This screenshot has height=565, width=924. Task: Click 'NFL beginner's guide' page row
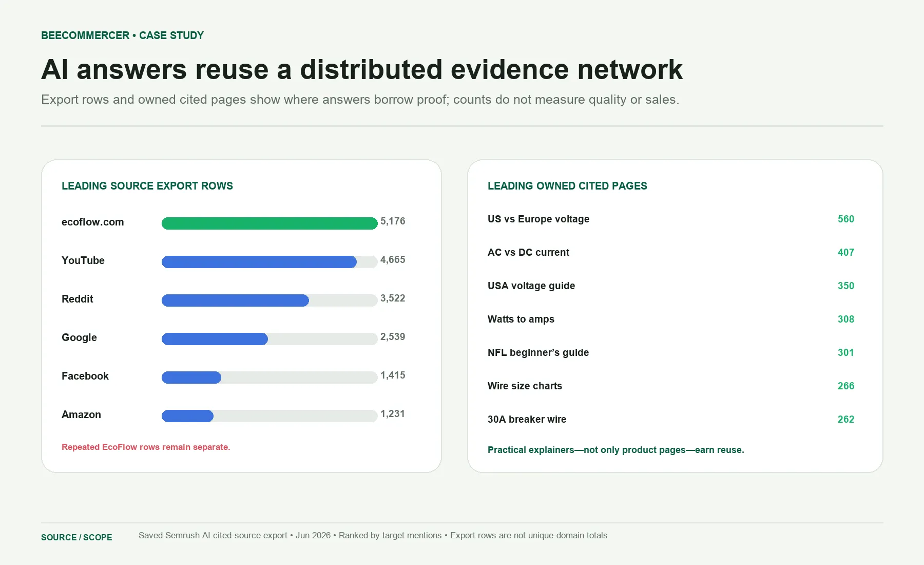point(671,353)
